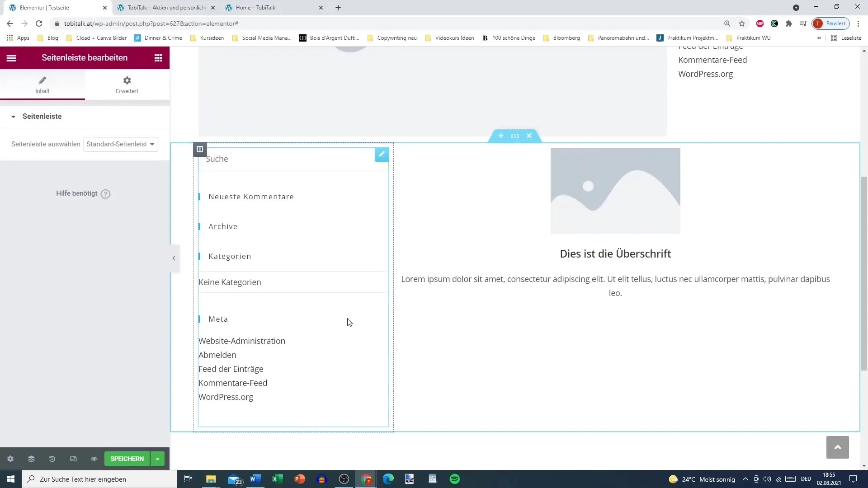868x488 pixels.
Task: Open the Blog bookmark folder
Action: point(48,38)
